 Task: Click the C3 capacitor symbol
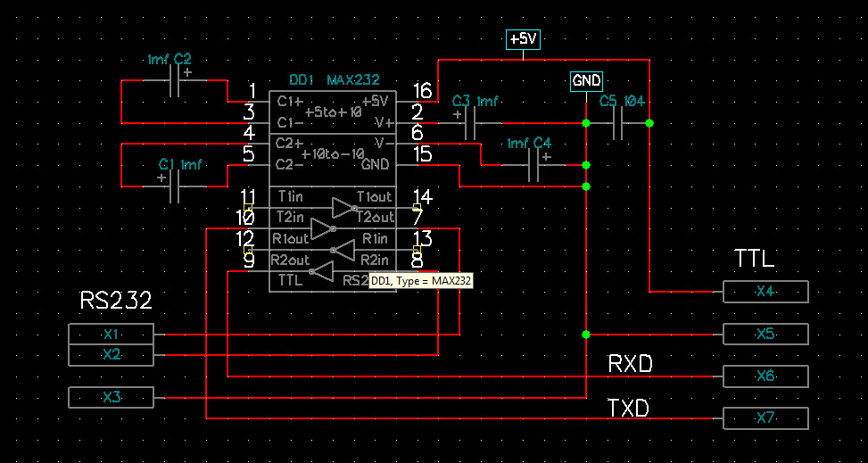coord(470,123)
